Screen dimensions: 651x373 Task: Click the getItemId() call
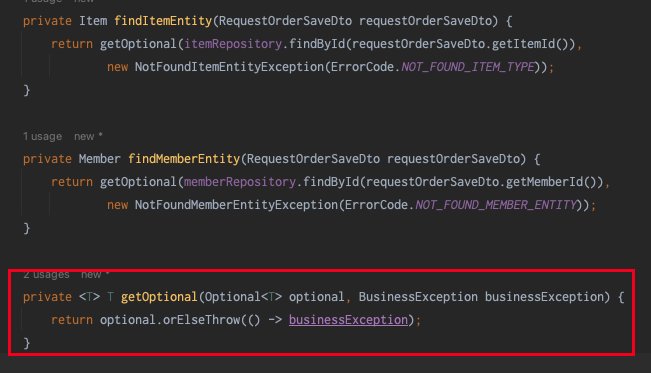(x=530, y=44)
